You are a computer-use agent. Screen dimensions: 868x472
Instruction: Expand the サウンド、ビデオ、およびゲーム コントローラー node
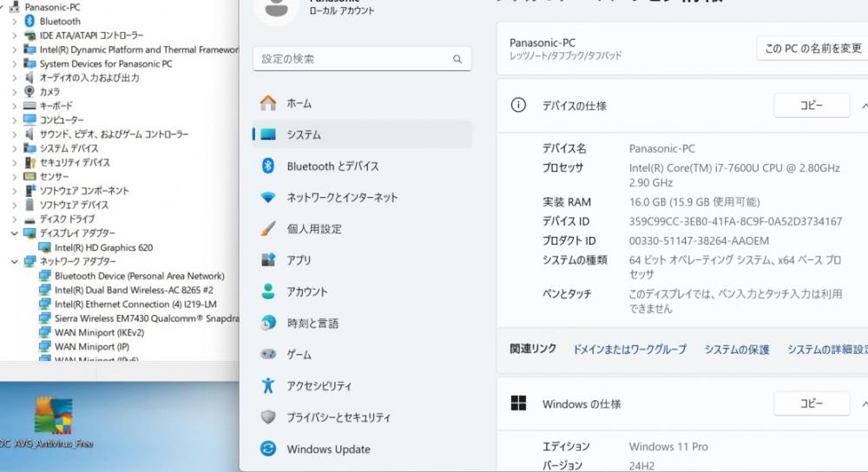click(x=15, y=134)
